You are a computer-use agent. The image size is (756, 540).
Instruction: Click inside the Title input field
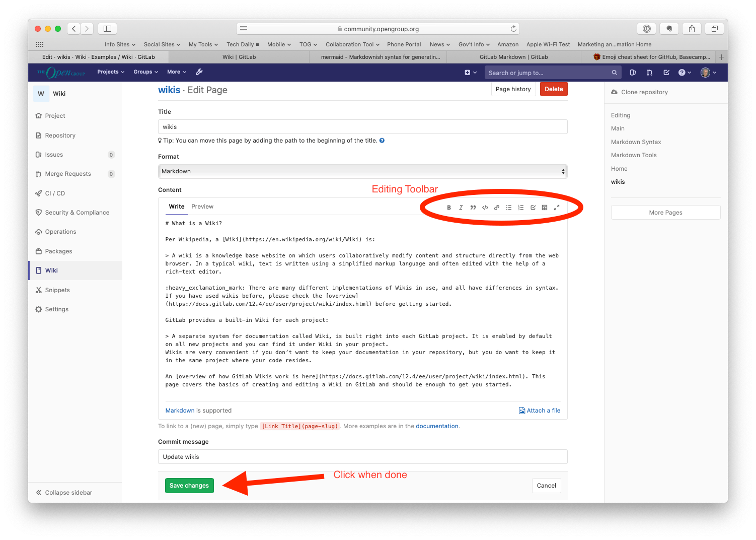click(362, 127)
